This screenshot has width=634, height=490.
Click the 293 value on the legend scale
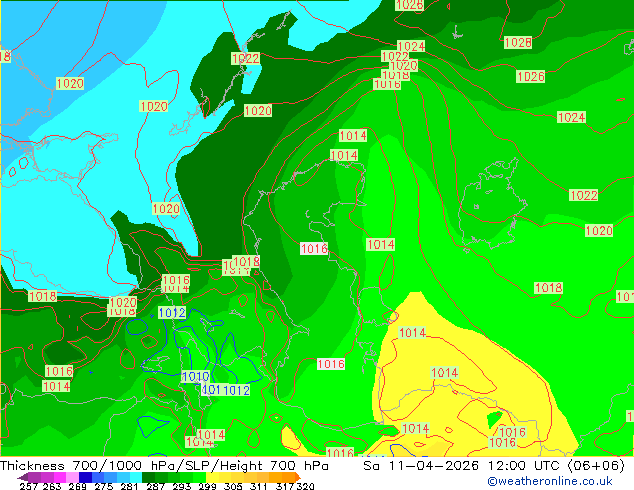[181, 486]
